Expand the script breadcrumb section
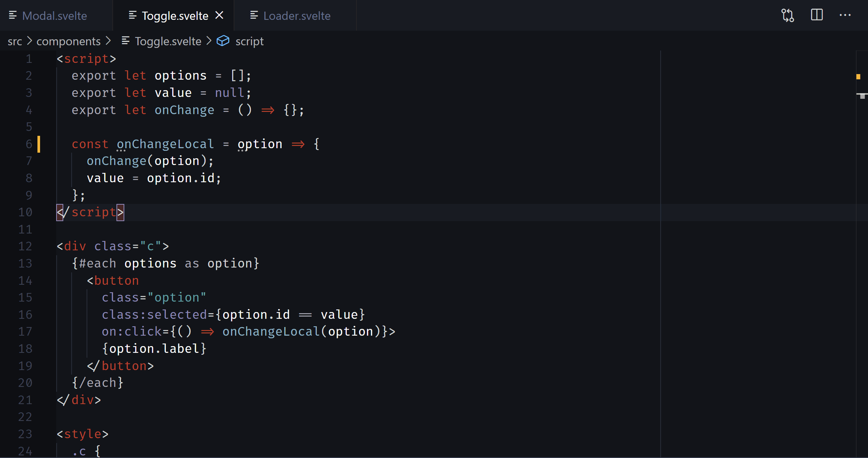The width and height of the screenshot is (868, 458). [249, 41]
